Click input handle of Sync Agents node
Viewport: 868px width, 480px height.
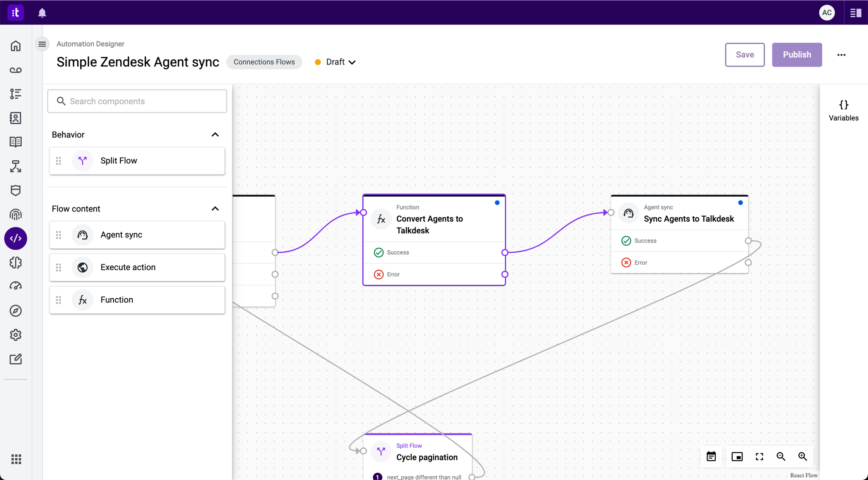(611, 212)
